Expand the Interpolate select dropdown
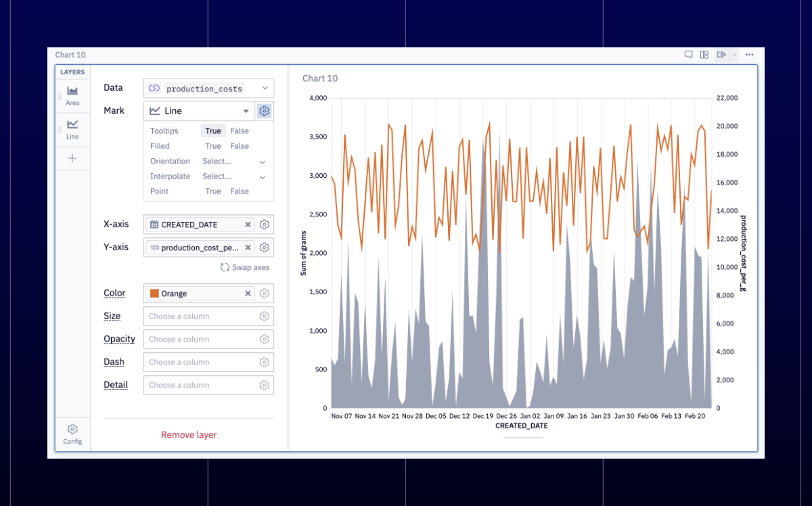Viewport: 812px width, 506px height. [x=234, y=177]
